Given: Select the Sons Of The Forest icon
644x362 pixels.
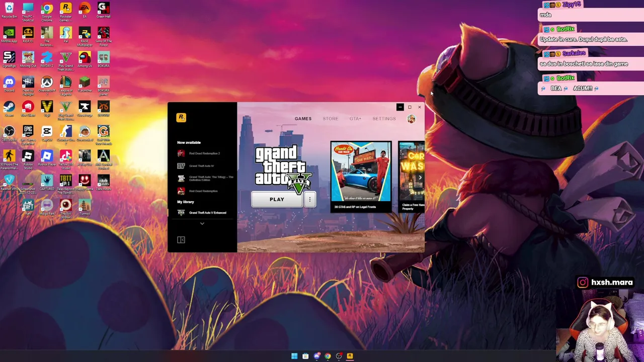Looking at the screenshot, I should [x=103, y=37].
